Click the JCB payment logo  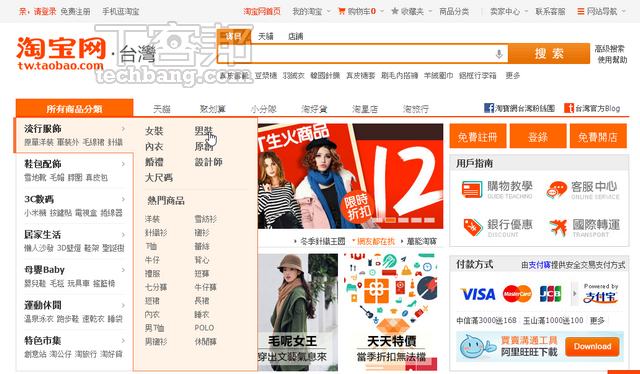pyautogui.click(x=551, y=294)
